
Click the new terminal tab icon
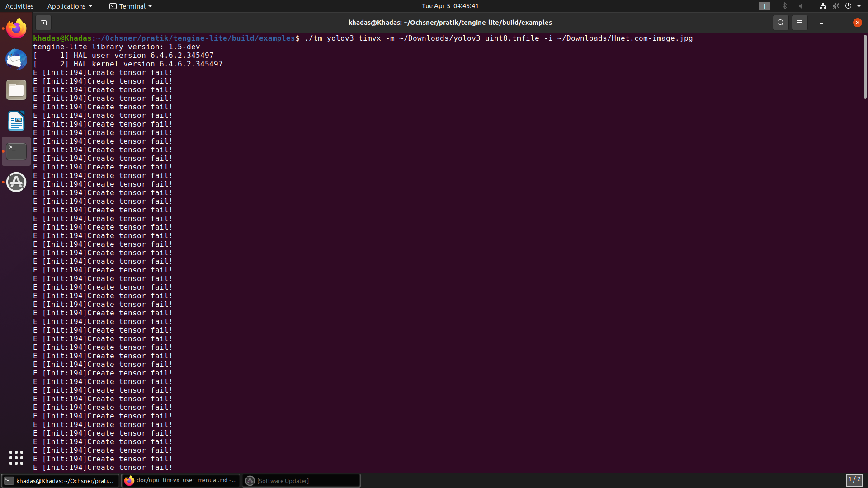click(x=43, y=23)
